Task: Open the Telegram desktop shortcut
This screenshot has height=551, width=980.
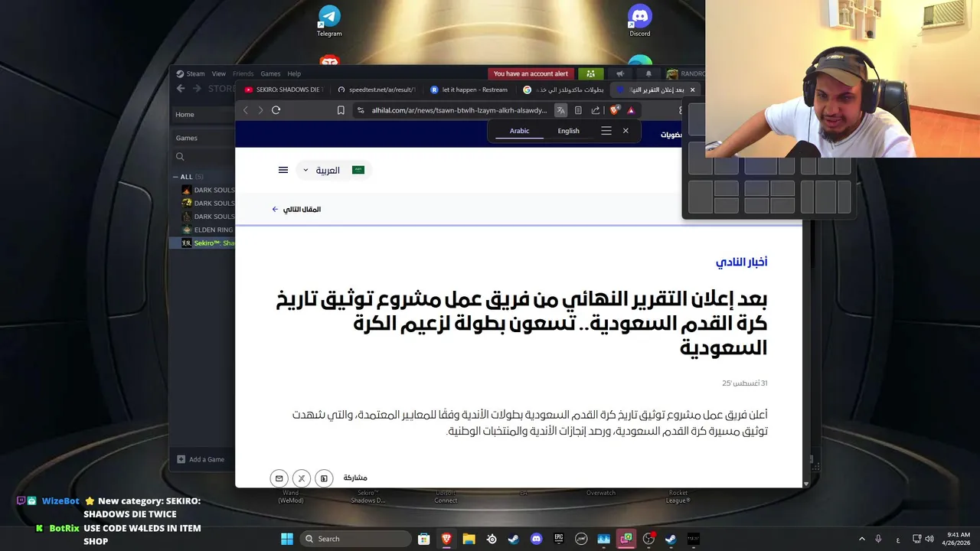Action: click(329, 21)
